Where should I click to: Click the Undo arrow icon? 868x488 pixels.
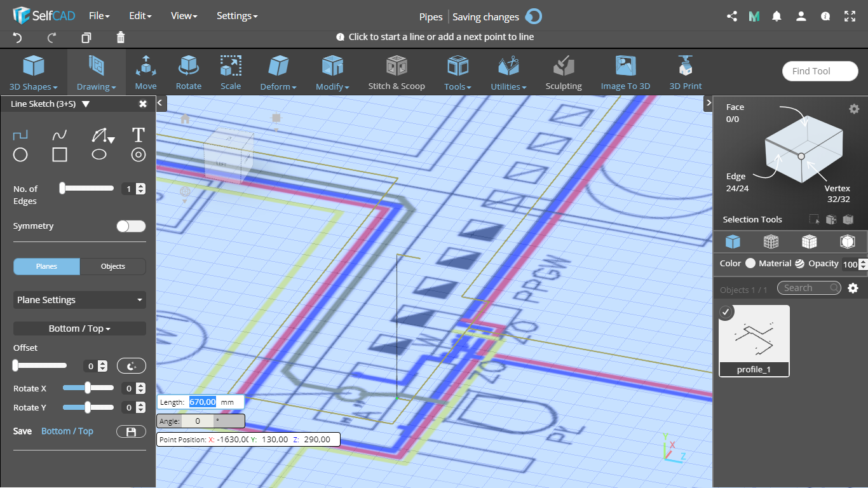18,37
